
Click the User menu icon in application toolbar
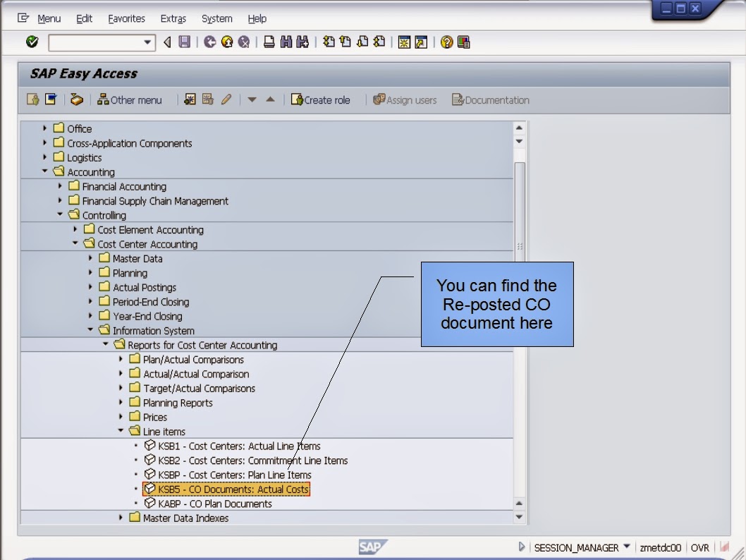[33, 99]
